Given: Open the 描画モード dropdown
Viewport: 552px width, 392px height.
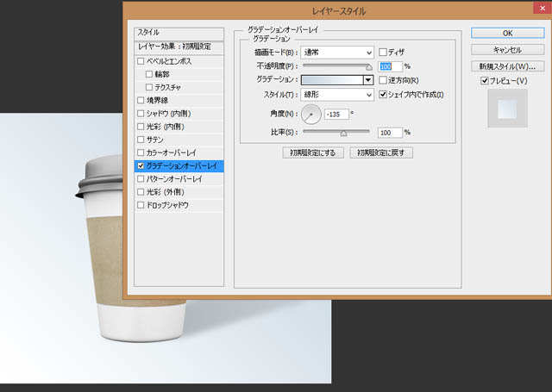Looking at the screenshot, I should (337, 52).
